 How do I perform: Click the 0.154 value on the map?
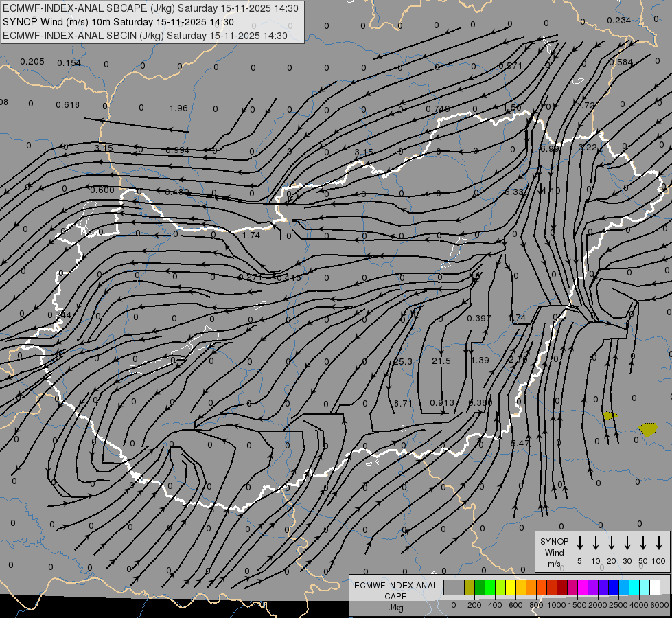click(69, 63)
